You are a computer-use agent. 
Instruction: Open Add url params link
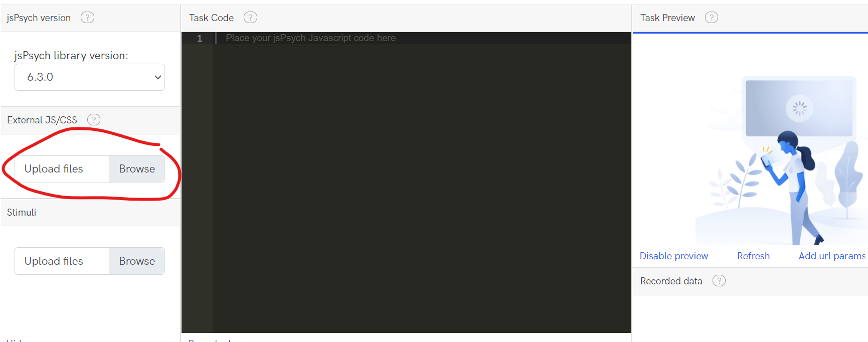pos(832,256)
